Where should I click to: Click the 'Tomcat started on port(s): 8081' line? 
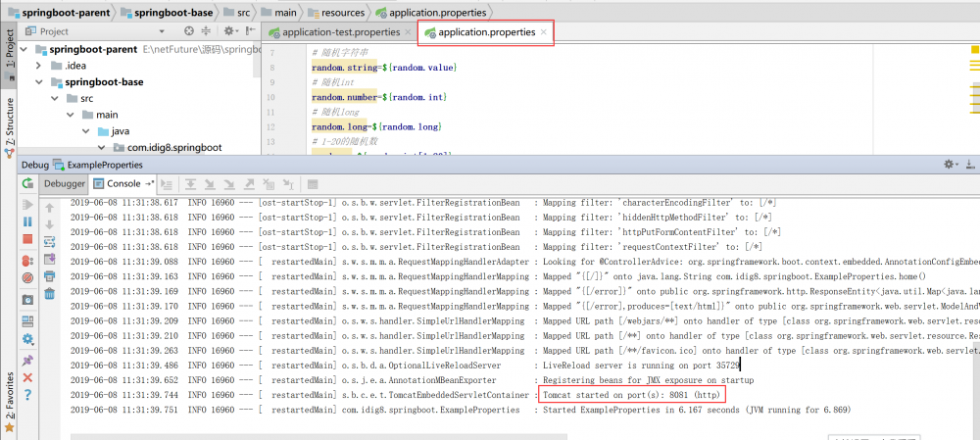click(631, 395)
